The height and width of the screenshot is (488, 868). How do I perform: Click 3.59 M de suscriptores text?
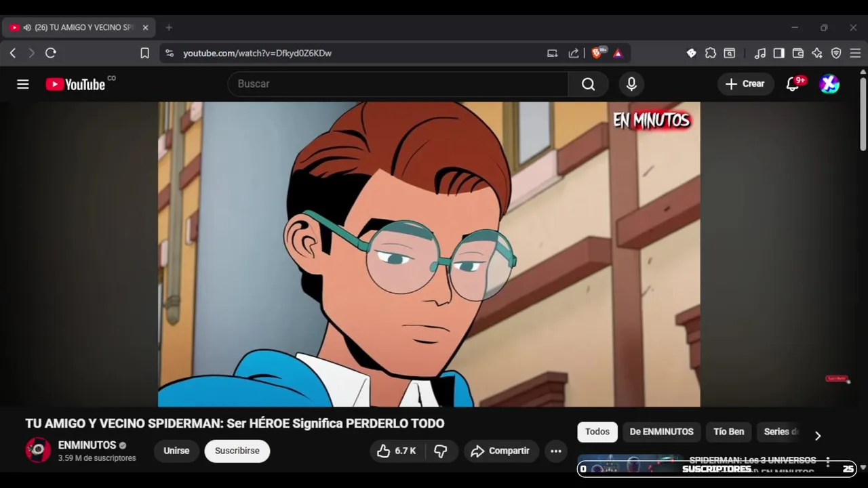point(97,458)
